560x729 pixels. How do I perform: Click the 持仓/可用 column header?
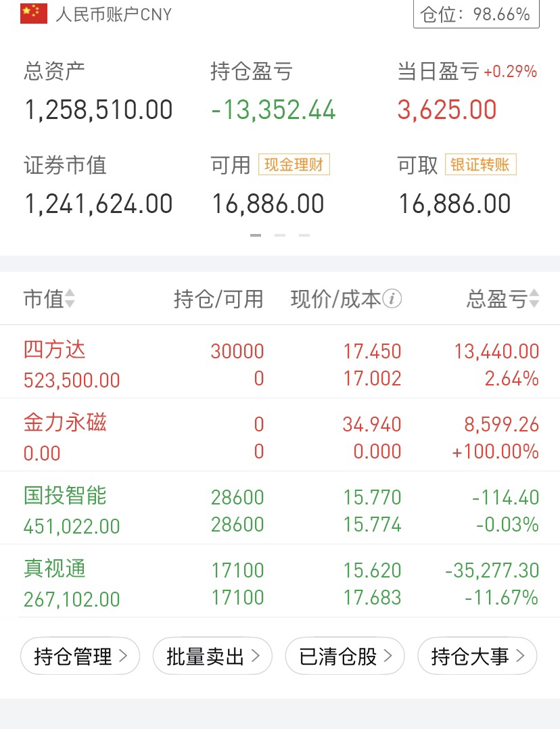(x=218, y=299)
